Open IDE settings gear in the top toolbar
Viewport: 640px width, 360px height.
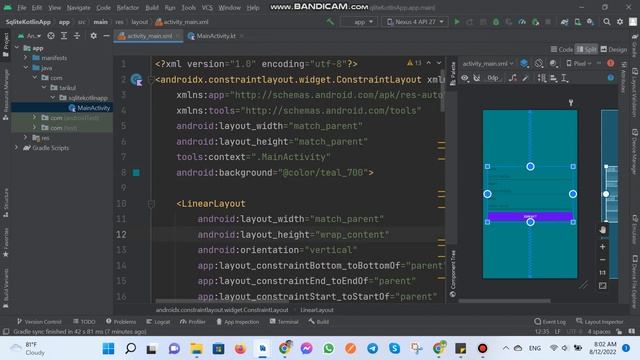pos(620,22)
